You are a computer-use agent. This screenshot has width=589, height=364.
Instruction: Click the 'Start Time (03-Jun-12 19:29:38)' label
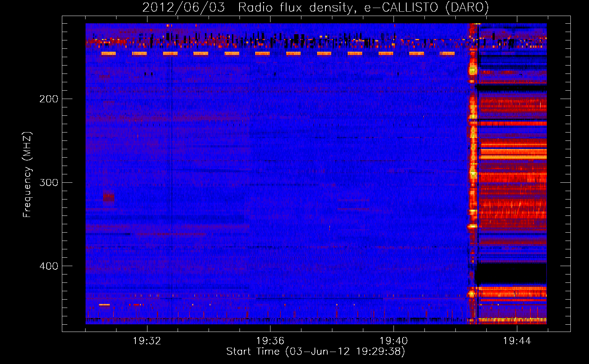(316, 352)
